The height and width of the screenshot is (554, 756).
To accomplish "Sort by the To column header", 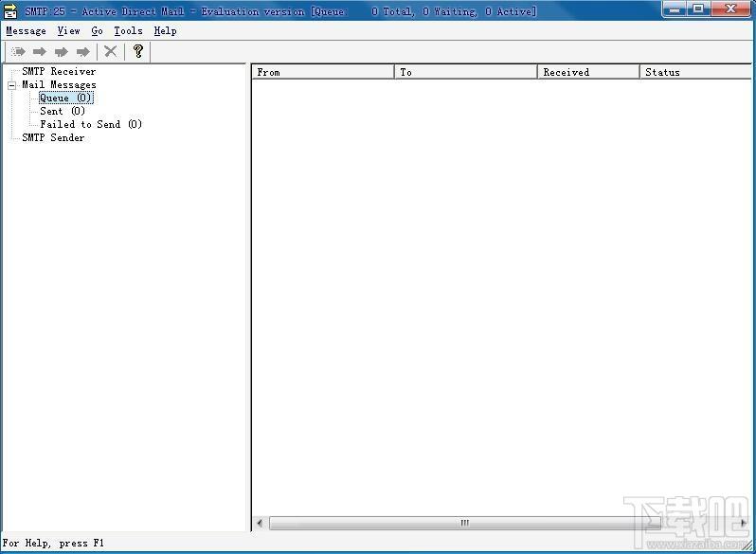I will tap(466, 72).
